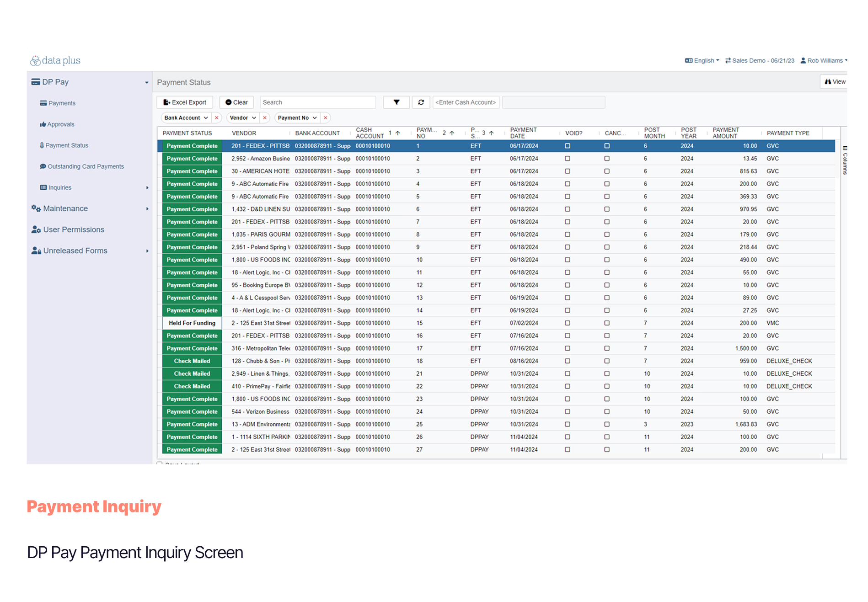Viewport: 868px width, 602px height.
Task: Click the filter funnel icon button
Action: 396,102
